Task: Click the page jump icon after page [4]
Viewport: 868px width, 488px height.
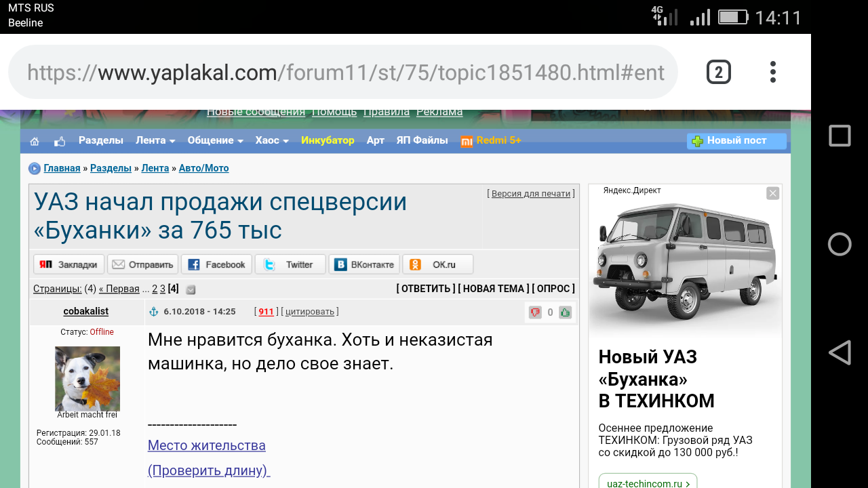Action: pos(191,289)
